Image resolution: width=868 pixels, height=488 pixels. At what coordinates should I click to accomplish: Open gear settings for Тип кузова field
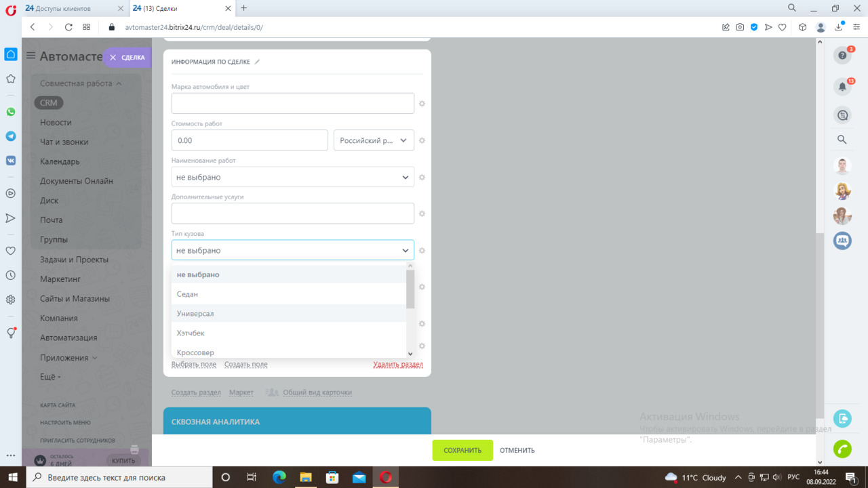[x=422, y=250]
